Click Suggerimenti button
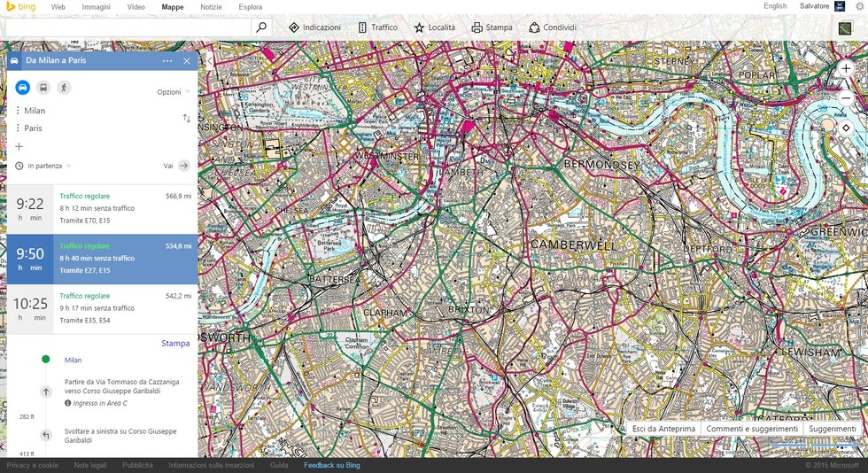868x473 pixels. pyautogui.click(x=832, y=429)
